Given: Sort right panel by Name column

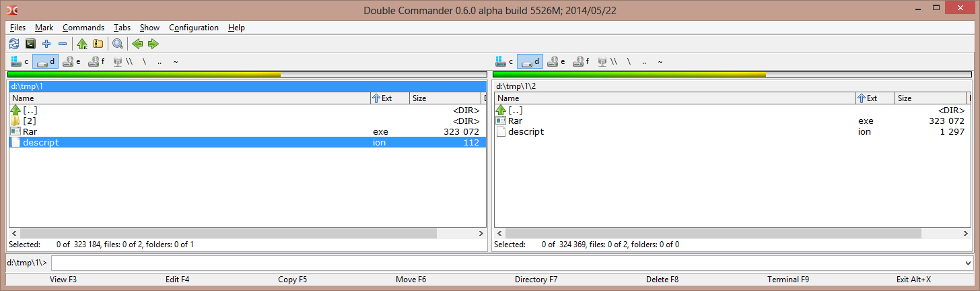Looking at the screenshot, I should (x=675, y=98).
